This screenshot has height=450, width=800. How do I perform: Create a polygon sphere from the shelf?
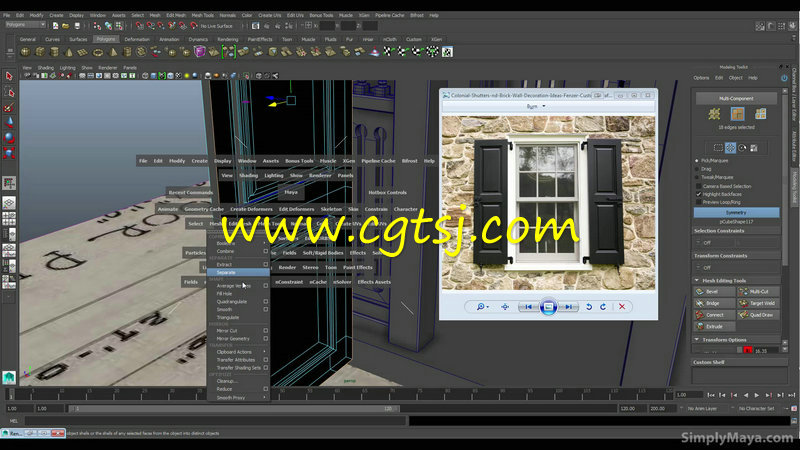point(25,52)
